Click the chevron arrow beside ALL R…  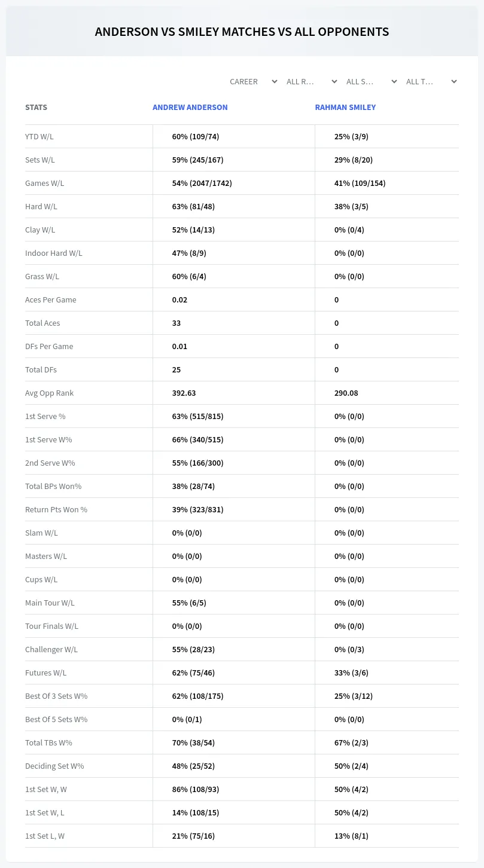click(x=334, y=82)
